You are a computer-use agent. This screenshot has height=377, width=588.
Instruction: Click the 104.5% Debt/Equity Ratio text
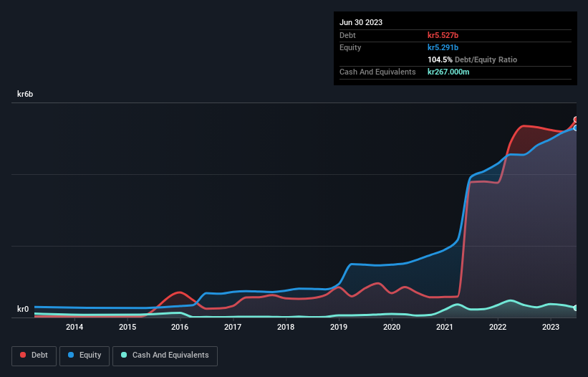click(x=472, y=59)
